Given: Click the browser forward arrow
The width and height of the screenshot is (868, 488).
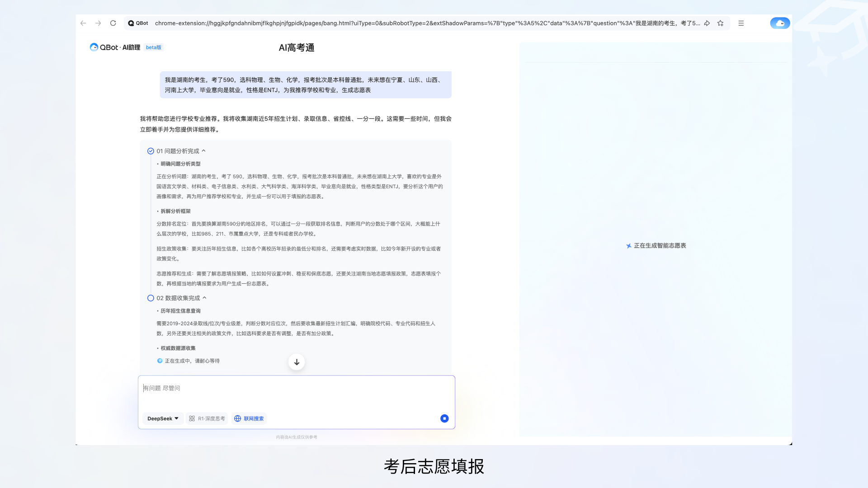Looking at the screenshot, I should [98, 23].
